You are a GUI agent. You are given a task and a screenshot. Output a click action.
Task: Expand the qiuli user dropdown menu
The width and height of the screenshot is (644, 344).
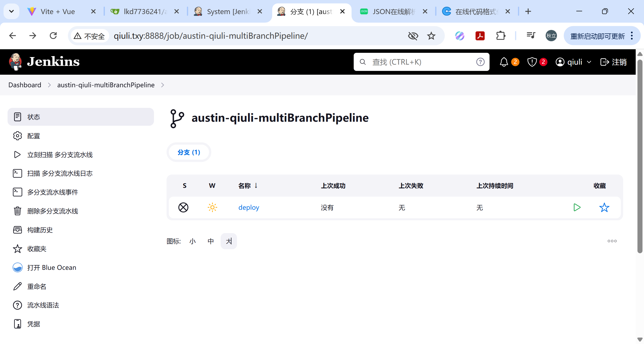(589, 62)
